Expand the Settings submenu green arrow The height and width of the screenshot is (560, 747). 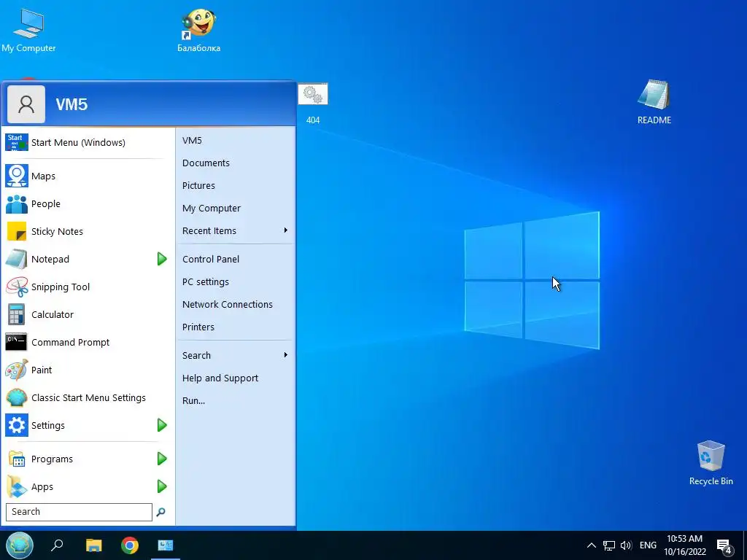pos(162,425)
